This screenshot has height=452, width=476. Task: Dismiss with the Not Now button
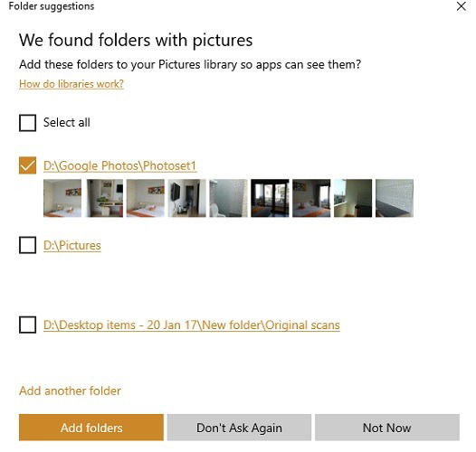[387, 428]
